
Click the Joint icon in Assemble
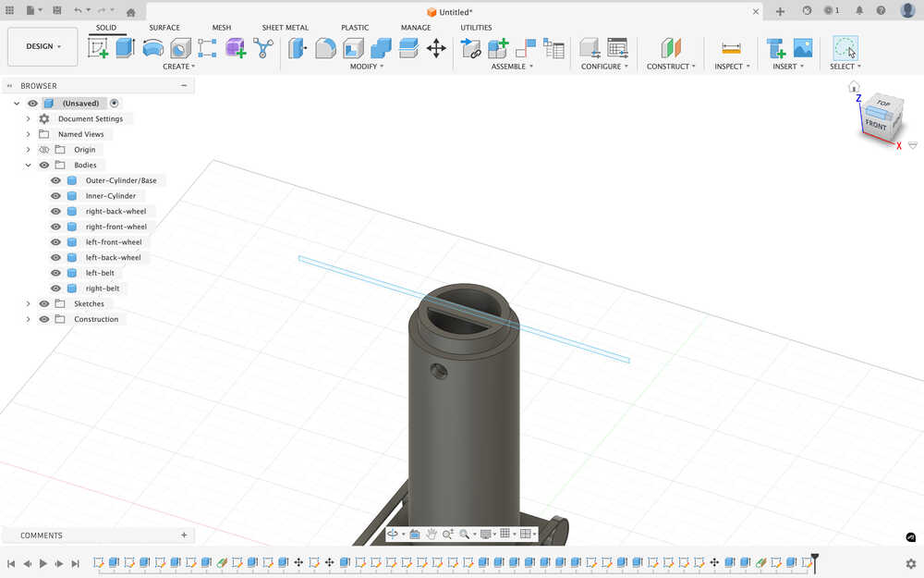click(526, 48)
